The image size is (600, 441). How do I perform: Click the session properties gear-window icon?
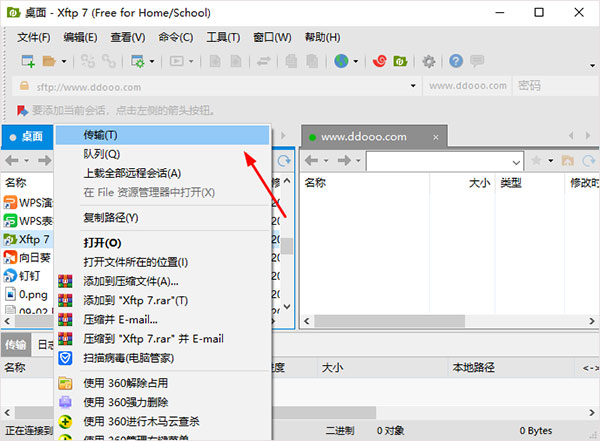point(138,61)
